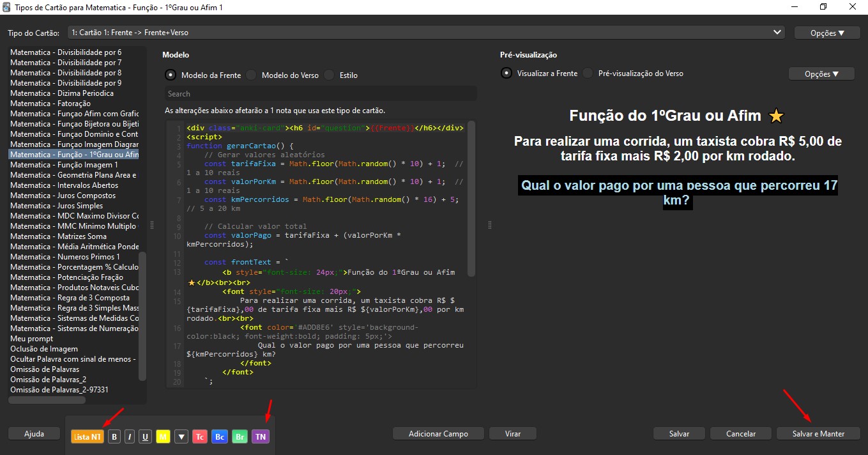Select the Estilo radio option
Viewport: 868px width, 455px height.
coord(330,75)
